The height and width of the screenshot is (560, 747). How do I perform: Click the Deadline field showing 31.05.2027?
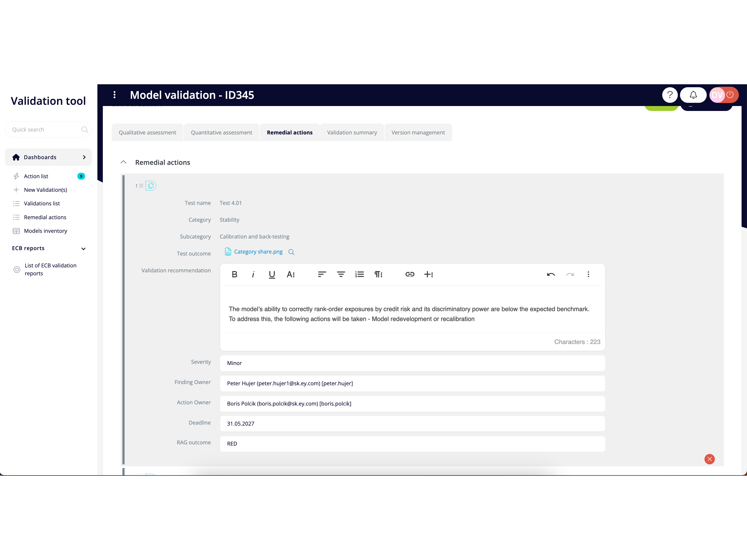coord(412,424)
